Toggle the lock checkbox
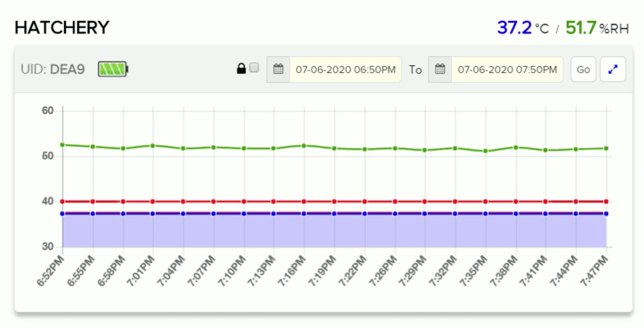 [x=254, y=68]
